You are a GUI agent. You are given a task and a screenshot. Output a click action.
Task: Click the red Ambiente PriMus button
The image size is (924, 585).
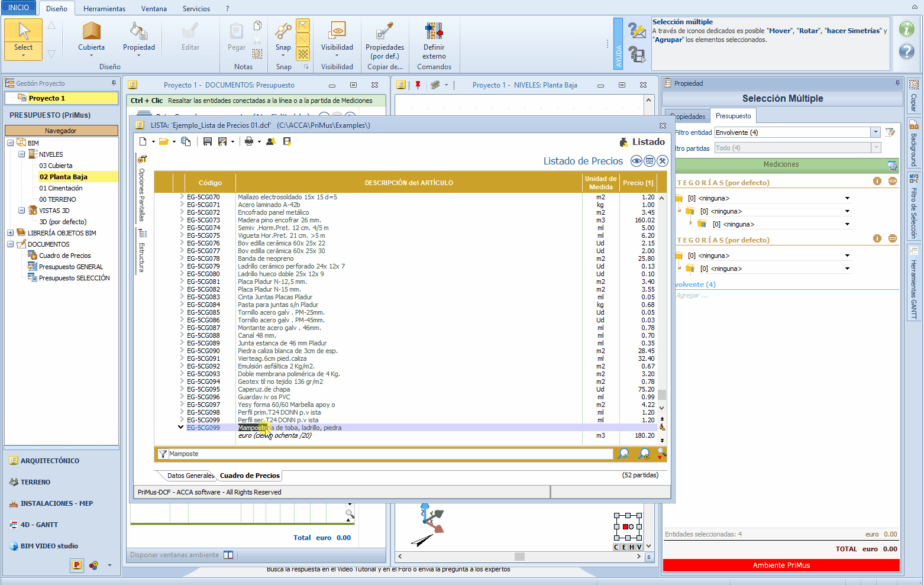tap(781, 565)
